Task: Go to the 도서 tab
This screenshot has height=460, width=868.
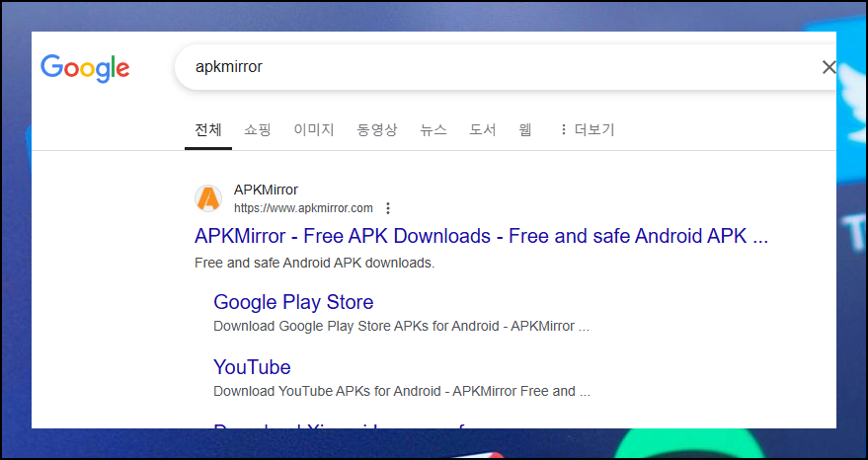Action: [483, 130]
